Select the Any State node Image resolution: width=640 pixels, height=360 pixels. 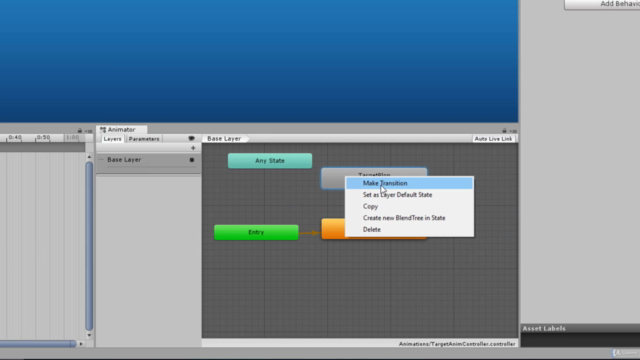270,161
